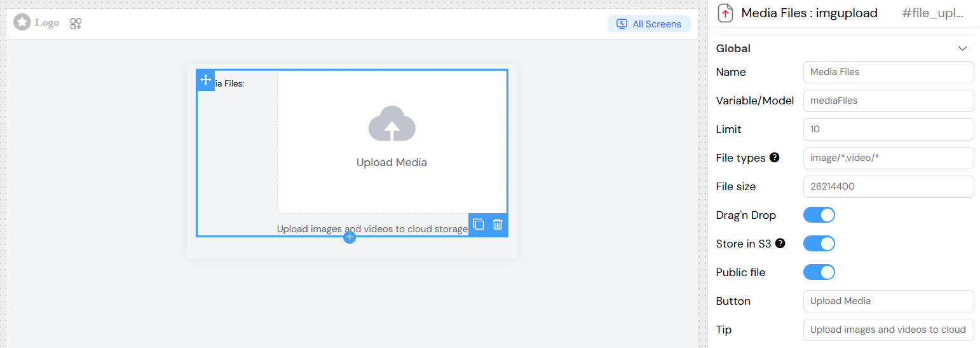Image resolution: width=980 pixels, height=348 pixels.
Task: Duplicate the selected upload widget
Action: (x=479, y=224)
